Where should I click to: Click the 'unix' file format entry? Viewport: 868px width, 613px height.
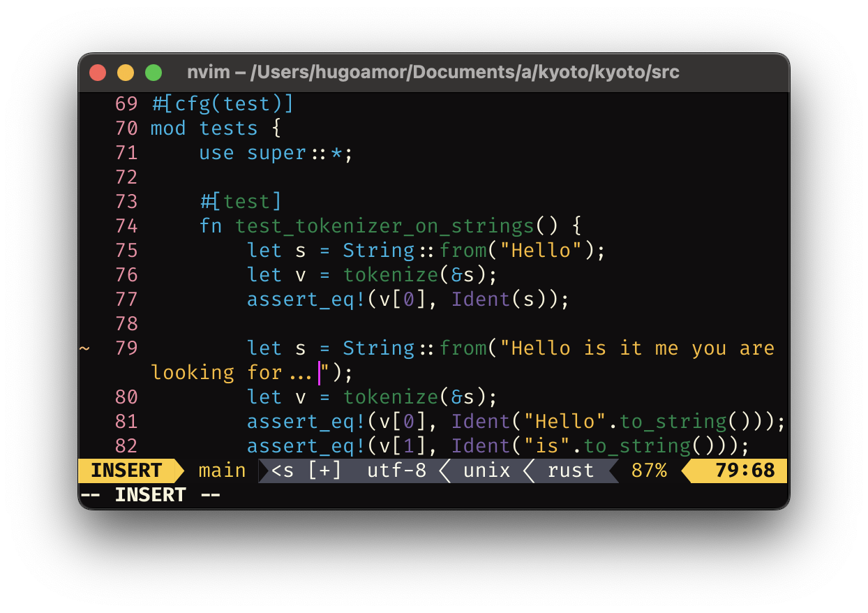point(487,471)
